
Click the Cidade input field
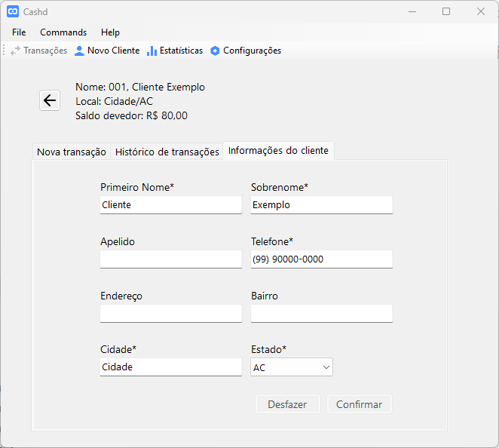tap(171, 367)
